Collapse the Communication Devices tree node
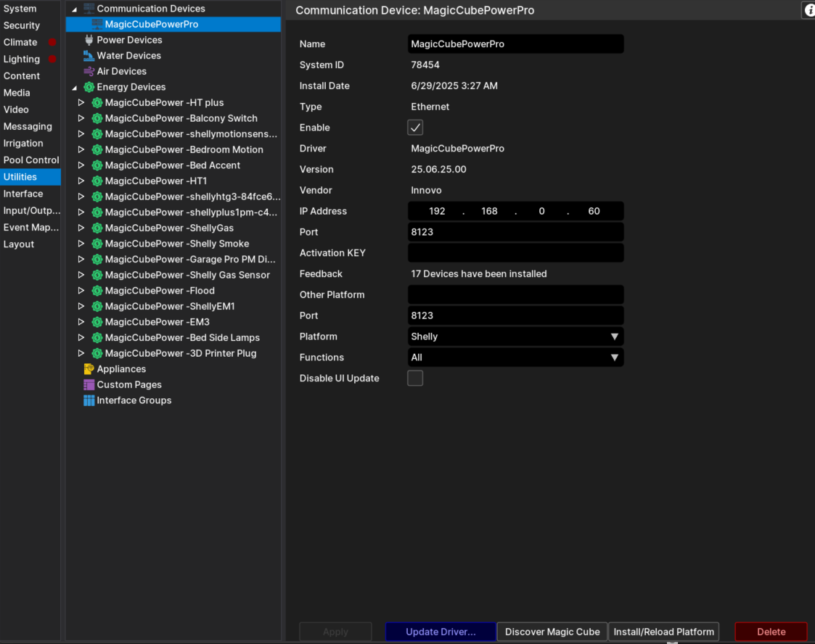The width and height of the screenshot is (815, 644). tap(75, 9)
